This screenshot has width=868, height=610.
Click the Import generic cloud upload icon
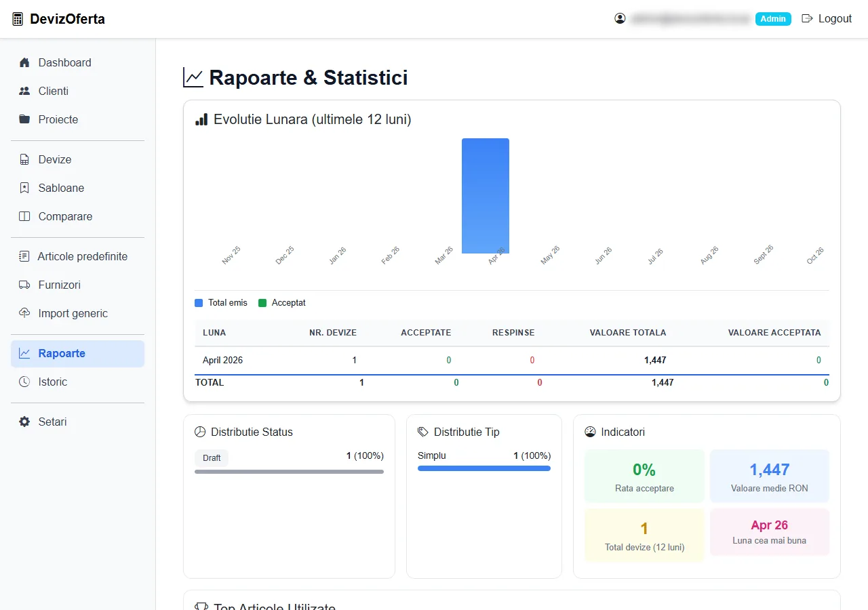24,313
